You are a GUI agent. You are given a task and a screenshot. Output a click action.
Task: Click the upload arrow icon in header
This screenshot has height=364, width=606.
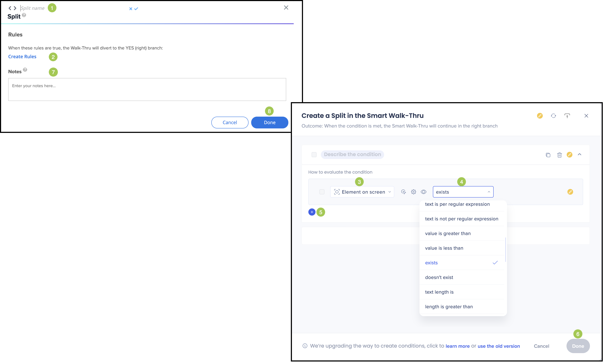(x=567, y=116)
